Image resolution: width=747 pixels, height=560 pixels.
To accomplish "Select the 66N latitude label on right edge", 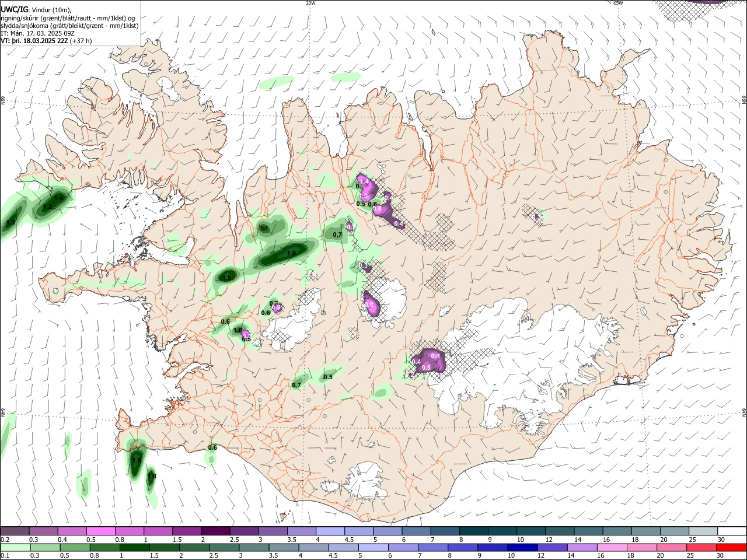I will pos(744,100).
